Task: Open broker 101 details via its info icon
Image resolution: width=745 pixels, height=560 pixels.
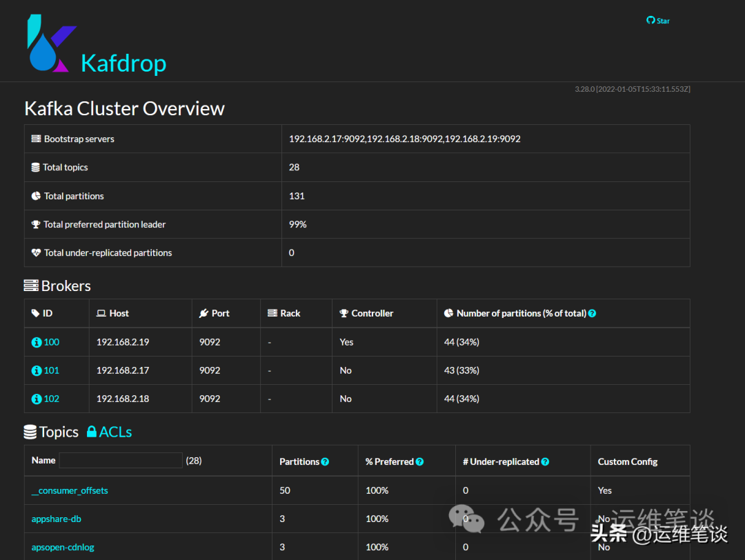Action: tap(36, 370)
